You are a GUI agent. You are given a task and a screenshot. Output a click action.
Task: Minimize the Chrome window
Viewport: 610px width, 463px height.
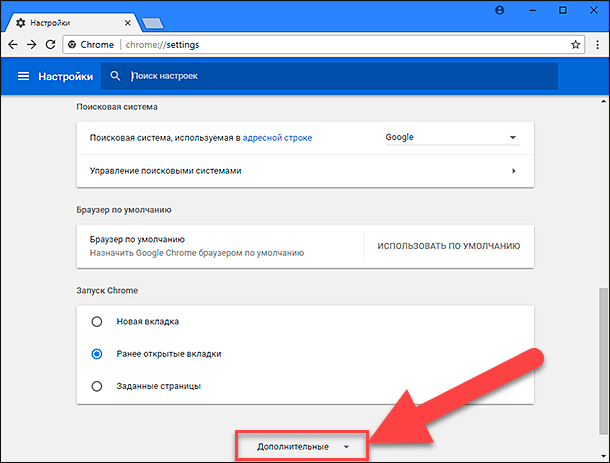point(533,11)
